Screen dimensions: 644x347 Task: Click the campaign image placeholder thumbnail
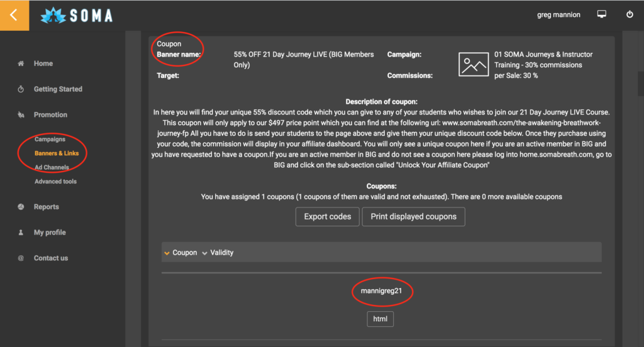tap(474, 65)
